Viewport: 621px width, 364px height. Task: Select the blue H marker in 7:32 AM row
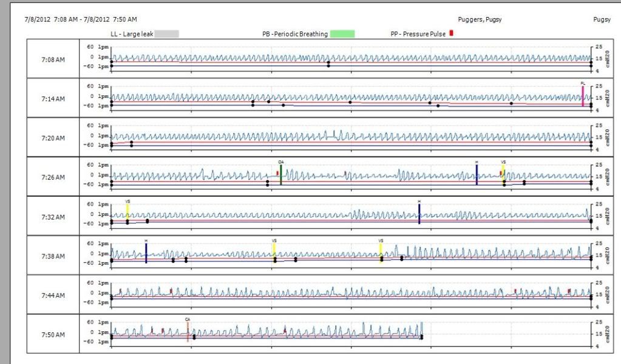point(419,214)
